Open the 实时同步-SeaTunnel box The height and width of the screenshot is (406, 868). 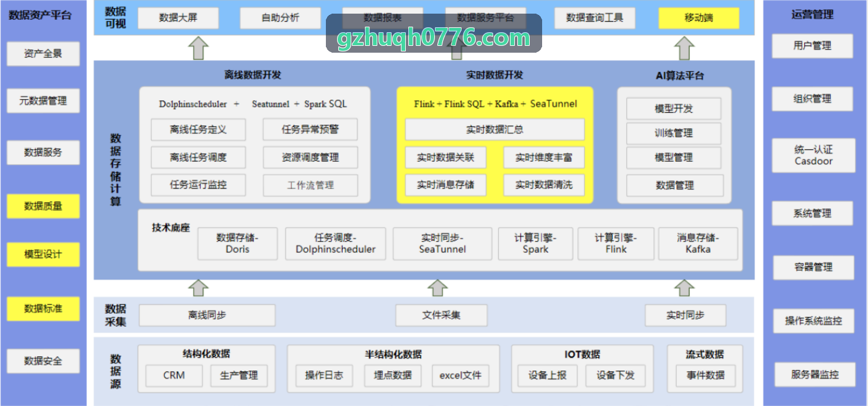[442, 244]
